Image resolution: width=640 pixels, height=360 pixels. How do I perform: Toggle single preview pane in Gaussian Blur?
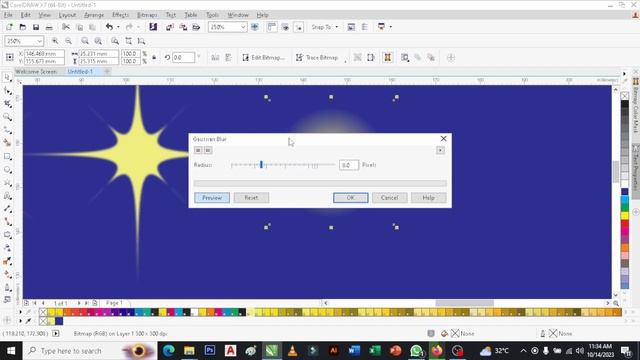(x=198, y=150)
